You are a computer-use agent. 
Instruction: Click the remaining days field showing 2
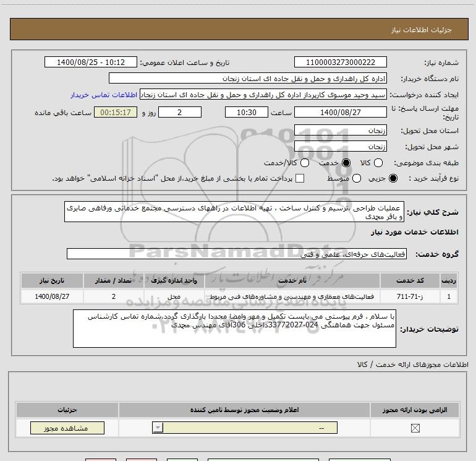tap(180, 112)
